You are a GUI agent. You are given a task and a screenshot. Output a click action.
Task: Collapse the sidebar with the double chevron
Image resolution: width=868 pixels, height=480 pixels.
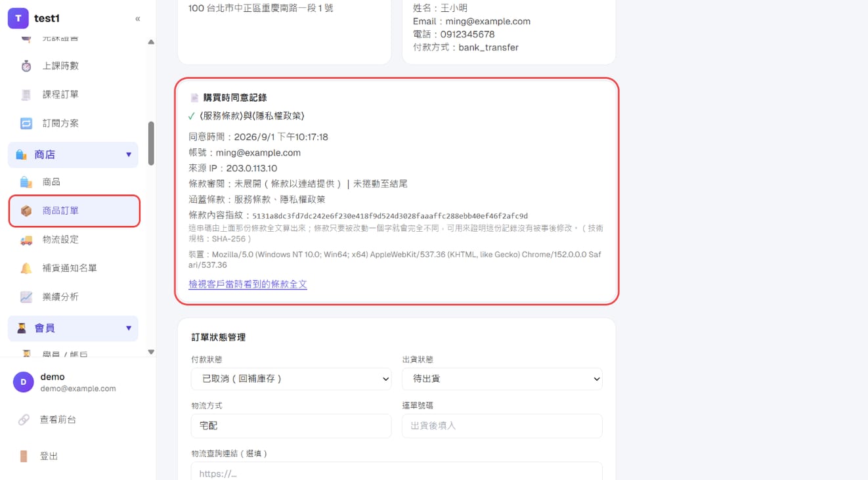coord(137,19)
